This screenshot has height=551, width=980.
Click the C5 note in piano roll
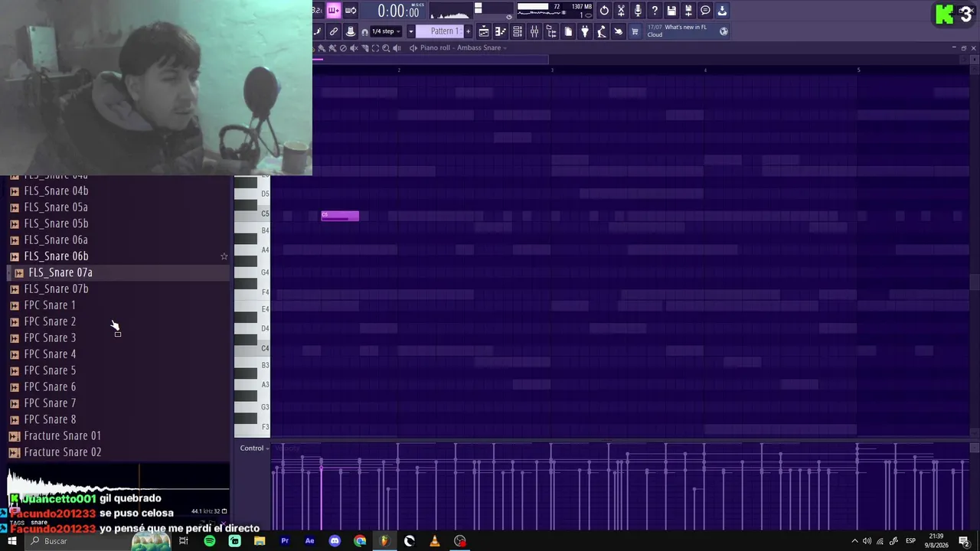coord(340,216)
